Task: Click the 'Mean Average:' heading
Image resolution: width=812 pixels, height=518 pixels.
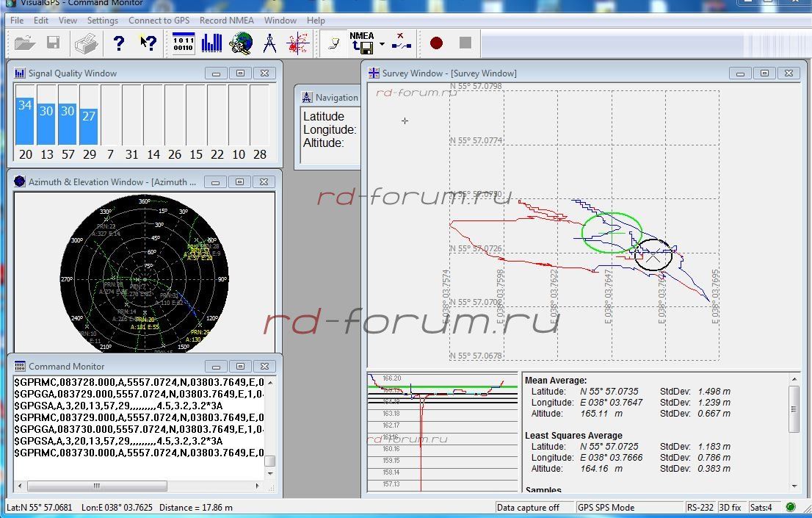Action: tap(556, 380)
